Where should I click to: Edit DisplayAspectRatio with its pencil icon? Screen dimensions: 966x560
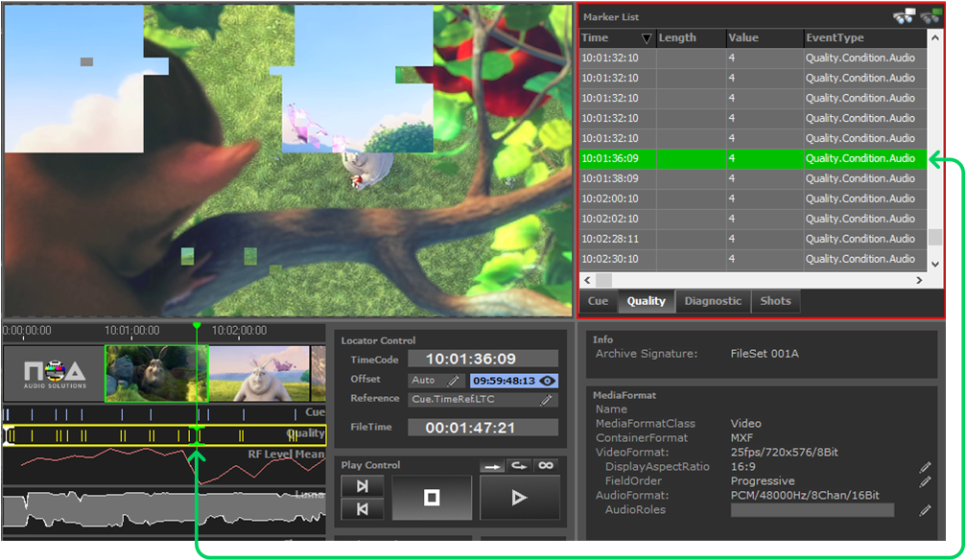click(x=925, y=467)
